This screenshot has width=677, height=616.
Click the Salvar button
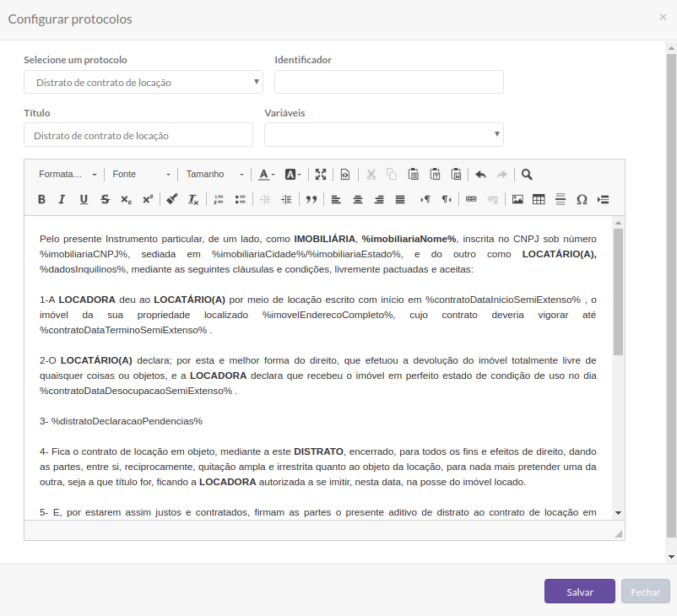[580, 592]
